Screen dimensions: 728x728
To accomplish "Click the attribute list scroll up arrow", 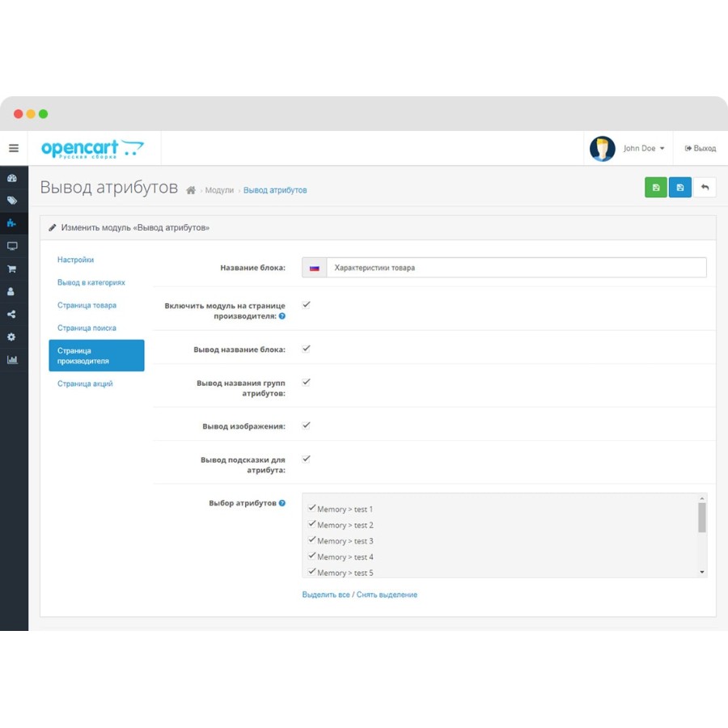I will (x=702, y=498).
